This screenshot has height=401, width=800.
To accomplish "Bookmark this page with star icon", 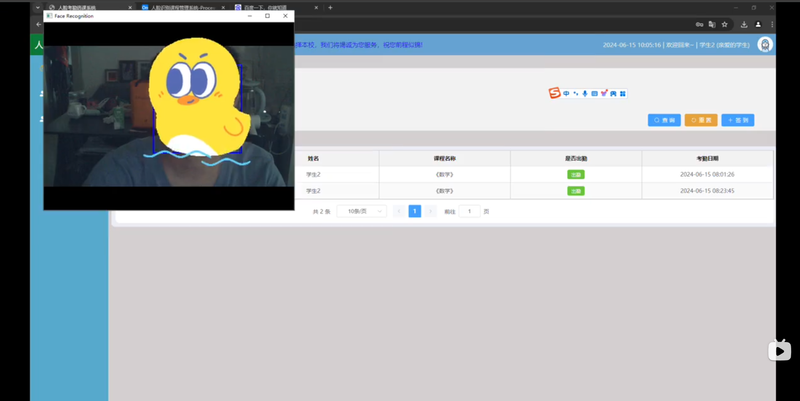I will (x=724, y=24).
